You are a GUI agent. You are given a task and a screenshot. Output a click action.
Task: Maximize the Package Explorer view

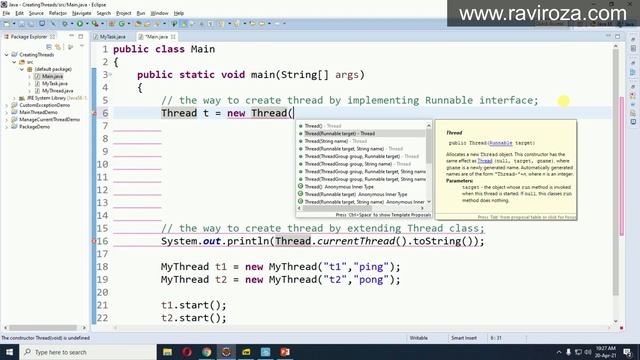pos(81,36)
